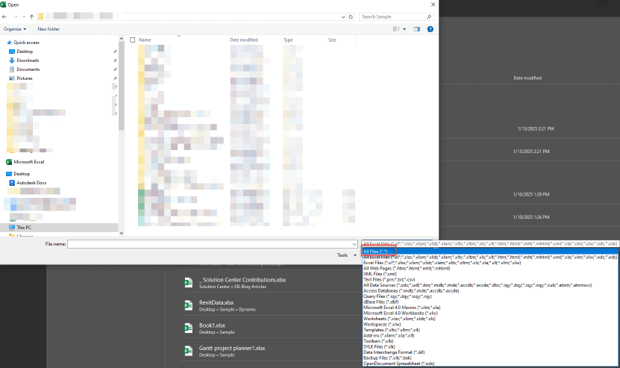This screenshot has width=620, height=368.
Task: Choose XML Files (*.xml) filter
Action: point(490,274)
